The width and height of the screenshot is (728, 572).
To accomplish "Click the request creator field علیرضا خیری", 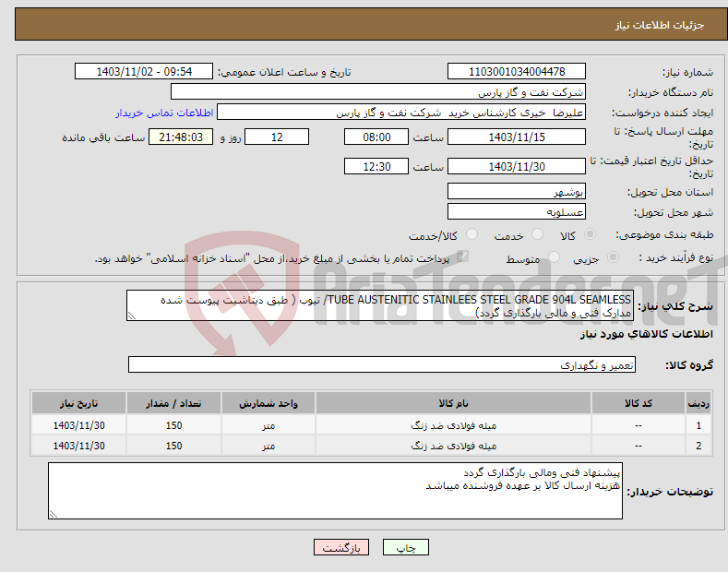I will pos(401,113).
